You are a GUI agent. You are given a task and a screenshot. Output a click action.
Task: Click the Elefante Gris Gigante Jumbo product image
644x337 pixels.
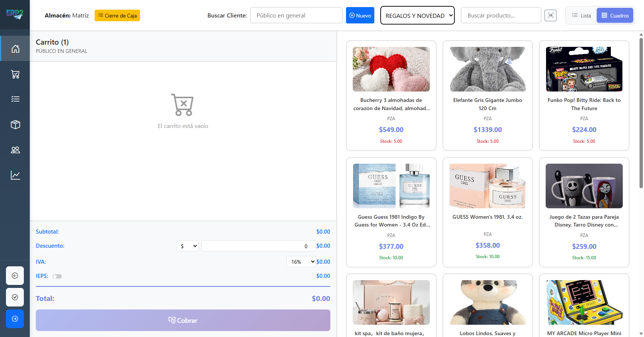pos(488,69)
